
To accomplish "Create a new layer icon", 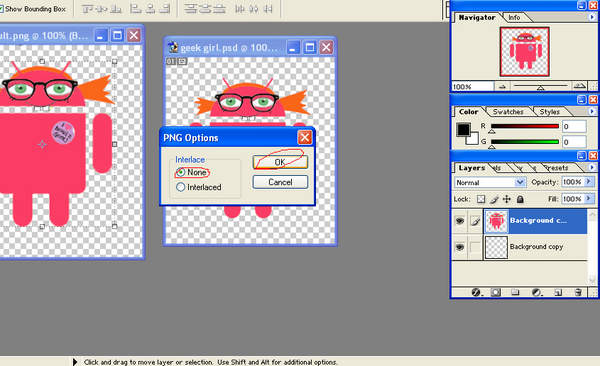I will 558,292.
